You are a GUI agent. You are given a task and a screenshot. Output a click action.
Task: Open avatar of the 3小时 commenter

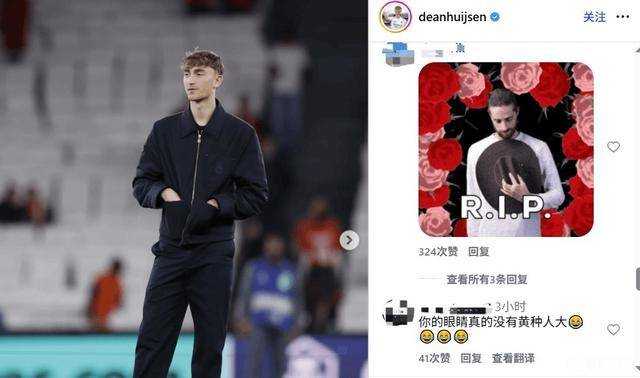point(398,312)
